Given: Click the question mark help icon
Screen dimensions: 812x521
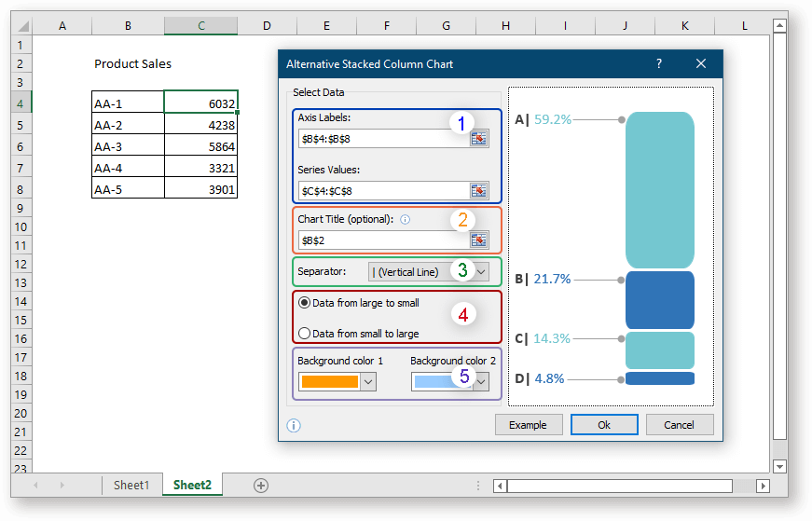Looking at the screenshot, I should (659, 63).
